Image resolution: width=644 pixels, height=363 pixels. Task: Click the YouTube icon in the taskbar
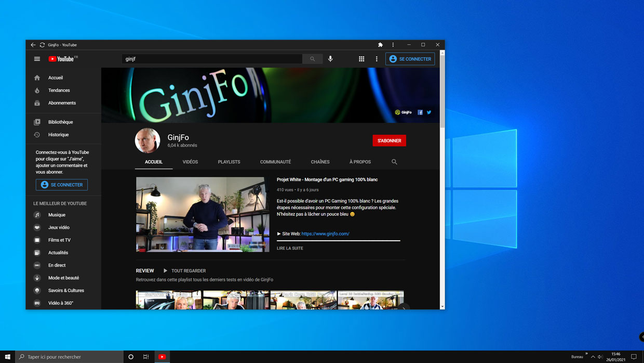pyautogui.click(x=162, y=357)
